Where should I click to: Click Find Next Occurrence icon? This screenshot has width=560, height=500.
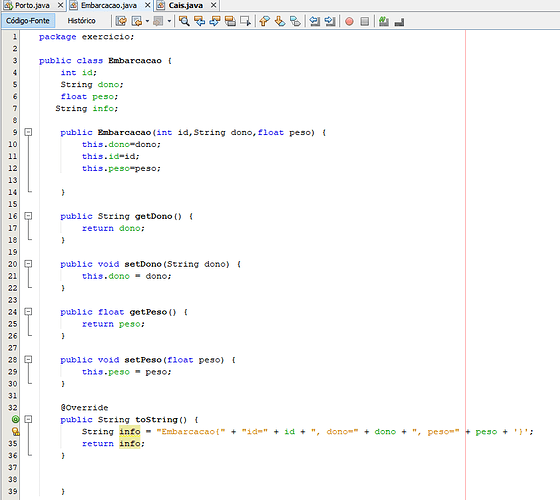pyautogui.click(x=215, y=21)
